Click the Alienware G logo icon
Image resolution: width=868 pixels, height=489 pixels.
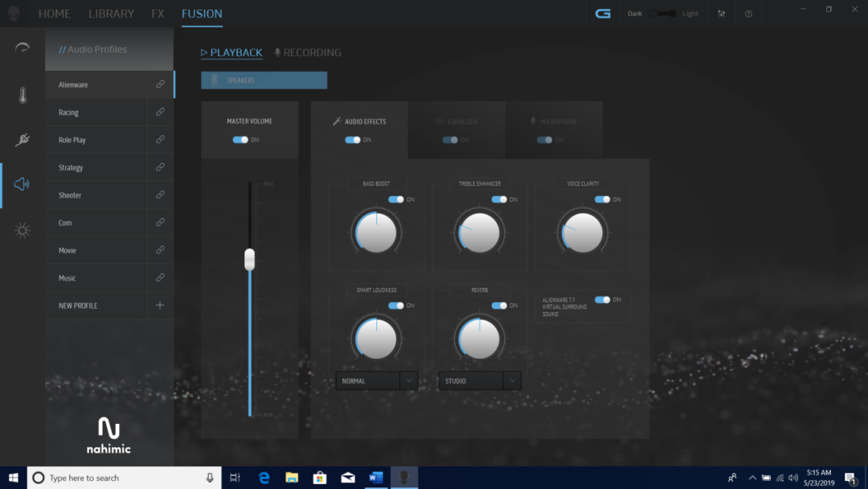(603, 14)
